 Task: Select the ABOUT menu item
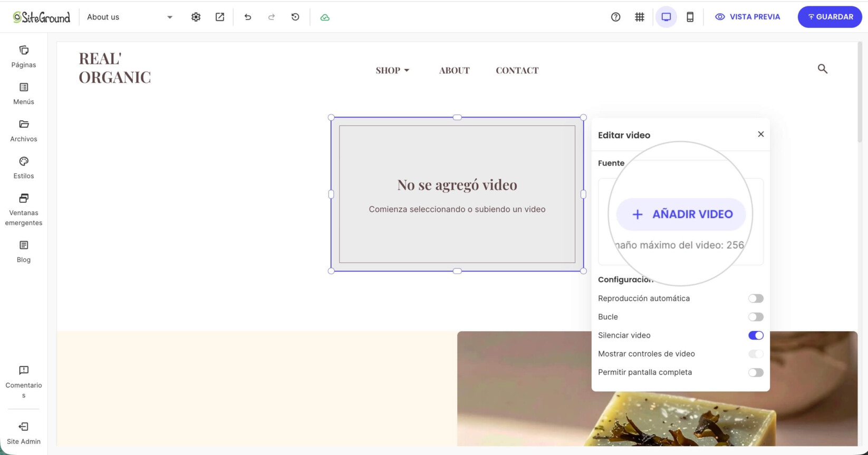pos(454,70)
